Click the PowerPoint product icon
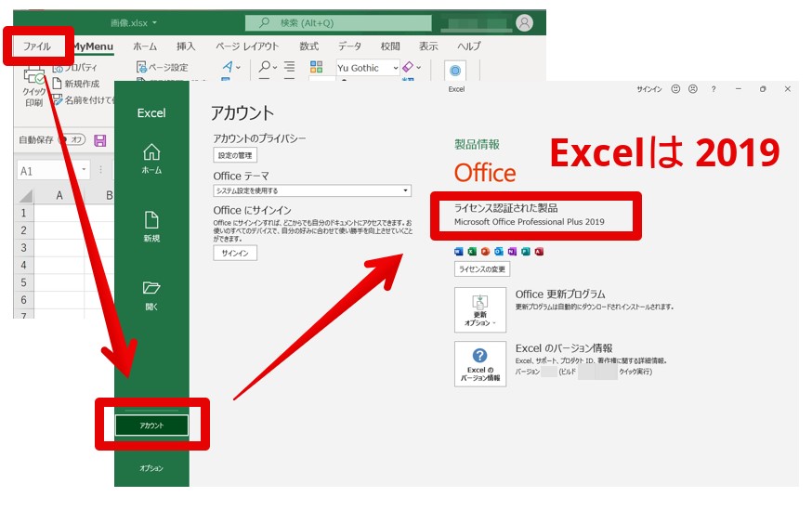The height and width of the screenshot is (510, 812). 485,251
